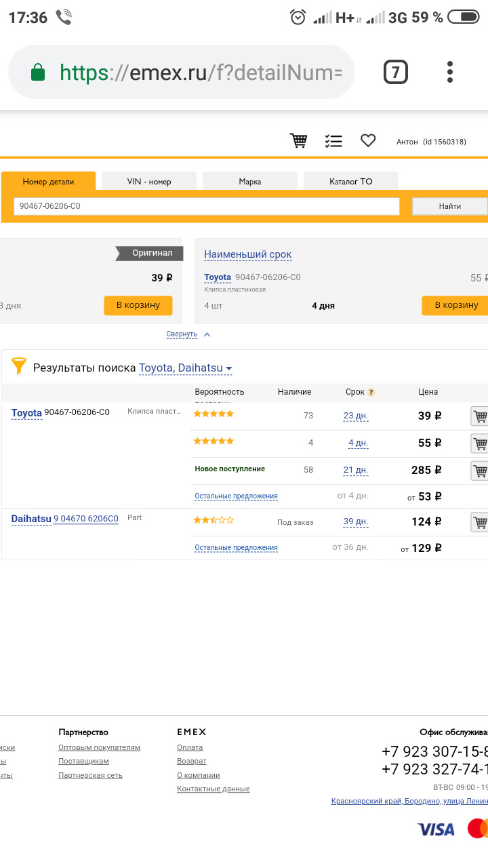Click the 4 дн. delivery term
The height and width of the screenshot is (868, 488).
coord(358,443)
